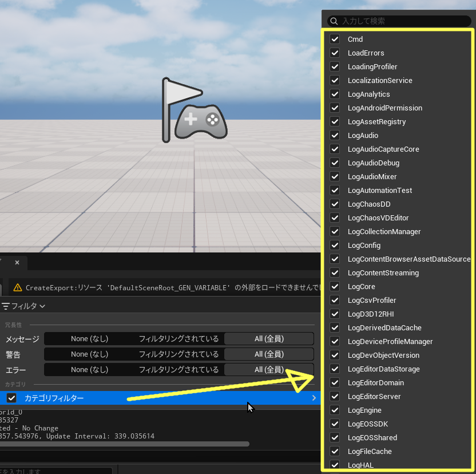
Task: Set メッセージ verbosity to None (なし)
Action: click(89, 339)
